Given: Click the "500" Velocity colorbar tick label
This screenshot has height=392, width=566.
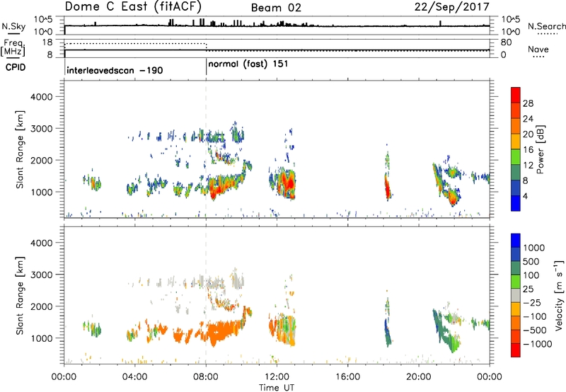Looking at the screenshot, I should coord(530,261).
